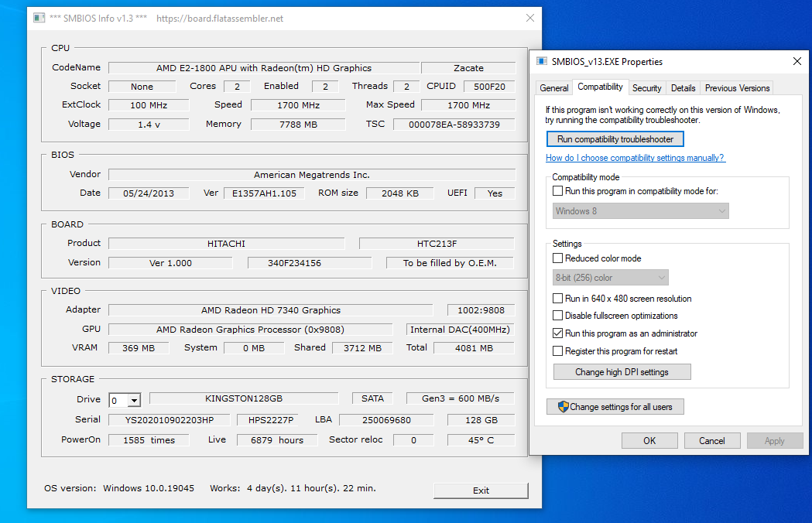Click Live value 6879 hours
Screen dimensions: 812x523
277,440
